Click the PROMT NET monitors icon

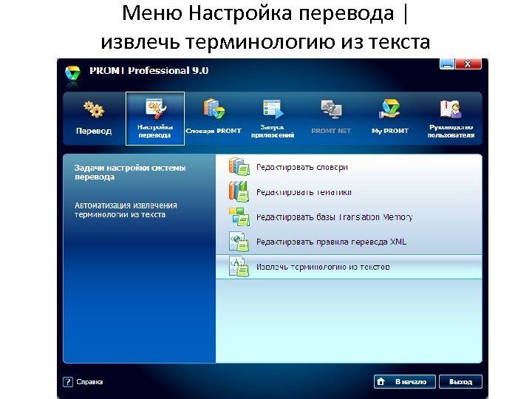(331, 109)
